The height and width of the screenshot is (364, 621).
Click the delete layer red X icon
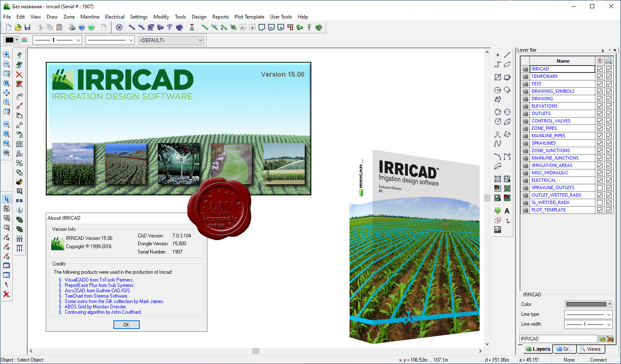click(x=610, y=339)
